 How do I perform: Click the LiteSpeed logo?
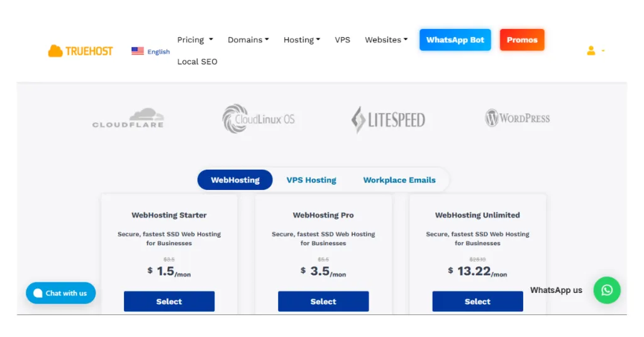point(388,120)
